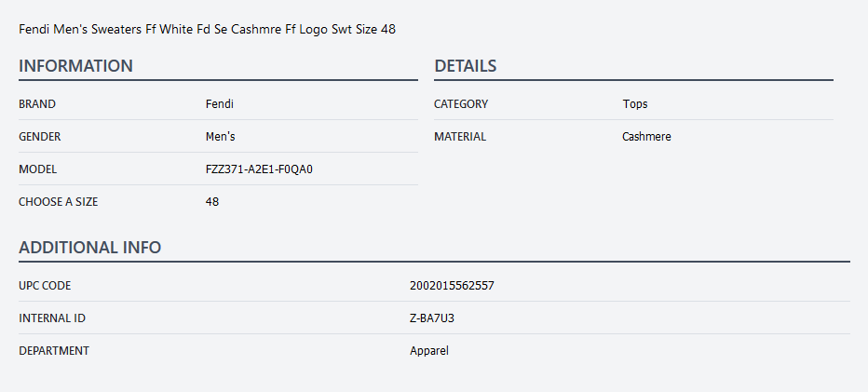This screenshot has width=868, height=392.
Task: Select the Men's gender value
Action: point(220,137)
